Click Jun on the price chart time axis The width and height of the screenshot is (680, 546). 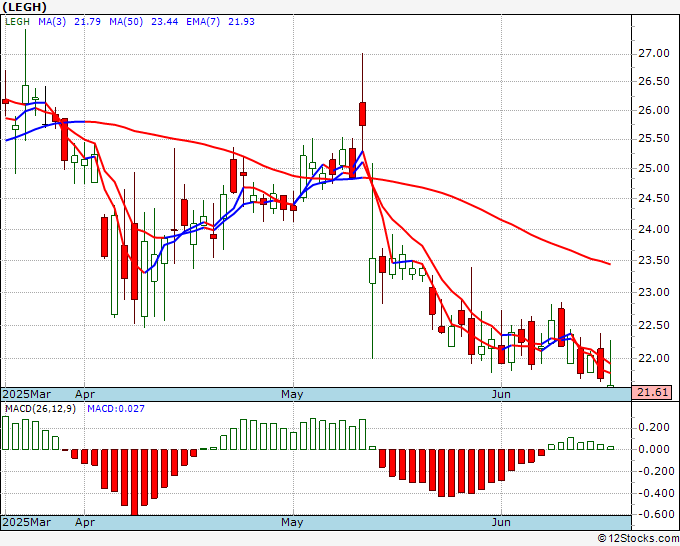[501, 394]
